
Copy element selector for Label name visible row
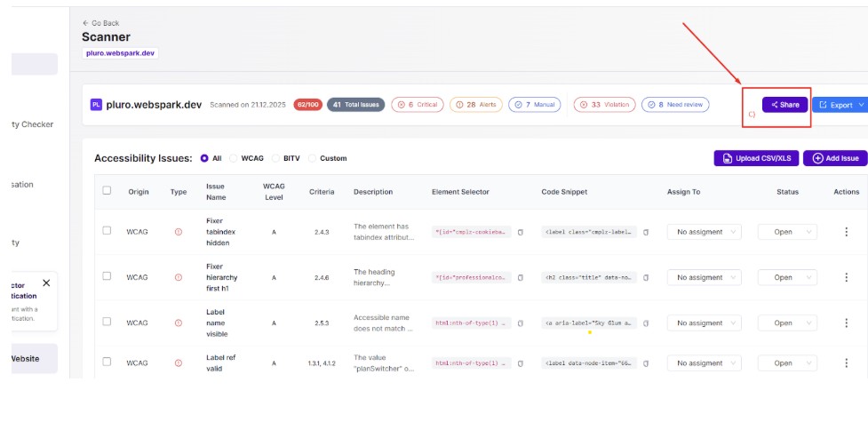(521, 323)
